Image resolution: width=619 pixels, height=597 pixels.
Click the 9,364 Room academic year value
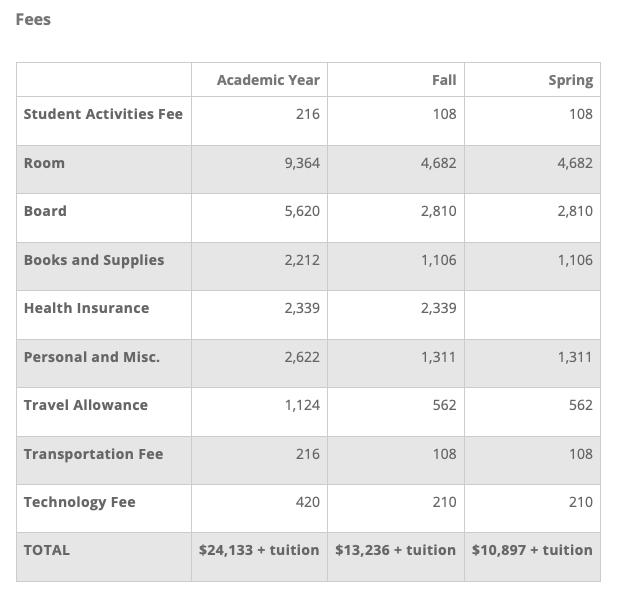click(x=302, y=163)
